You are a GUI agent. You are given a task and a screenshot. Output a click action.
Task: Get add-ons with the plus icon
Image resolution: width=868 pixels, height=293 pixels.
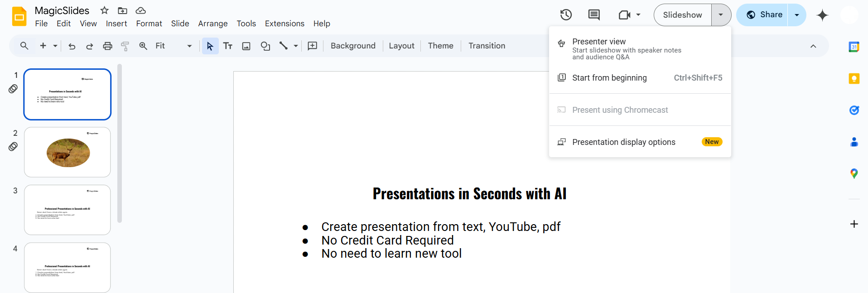[854, 224]
